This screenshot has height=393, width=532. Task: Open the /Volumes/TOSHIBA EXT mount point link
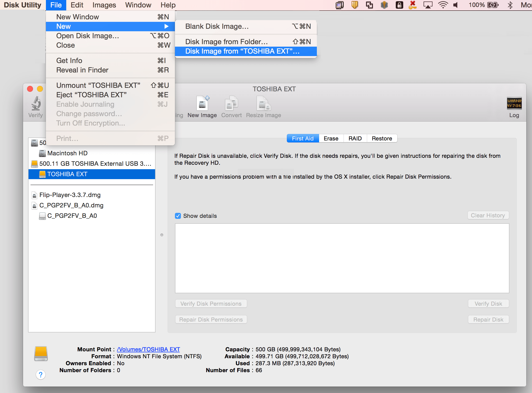click(x=148, y=349)
